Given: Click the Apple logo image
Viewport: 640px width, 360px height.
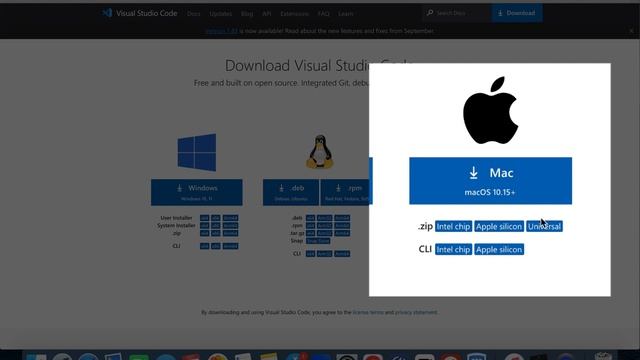Looking at the screenshot, I should tap(490, 110).
